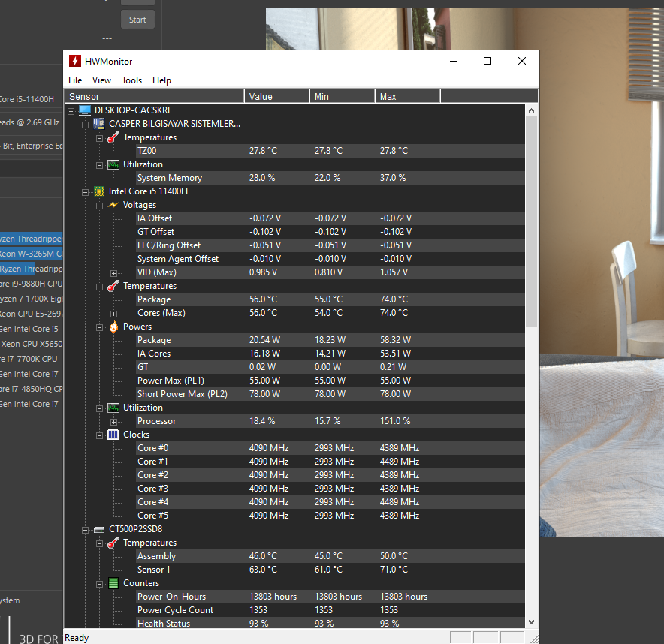Expand the Cores (Max) temperature row
The image size is (664, 644).
coord(114,314)
